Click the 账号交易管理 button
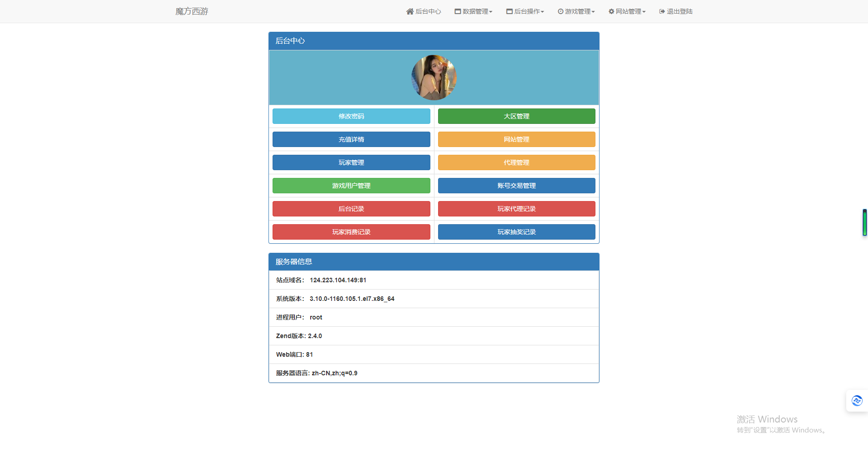868x457 pixels. [x=517, y=186]
